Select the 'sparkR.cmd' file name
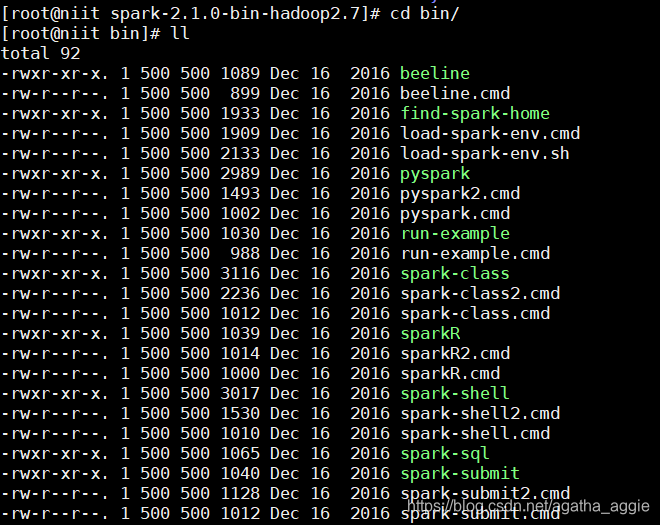 click(x=450, y=373)
